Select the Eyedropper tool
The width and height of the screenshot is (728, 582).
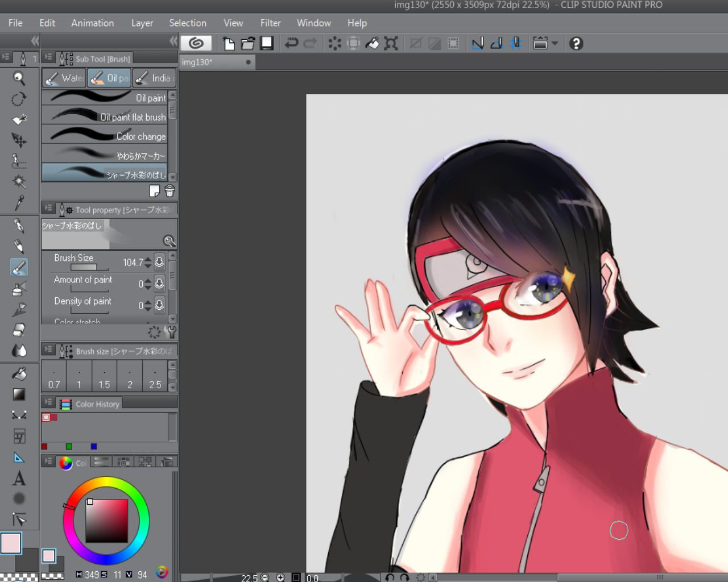pos(19,203)
